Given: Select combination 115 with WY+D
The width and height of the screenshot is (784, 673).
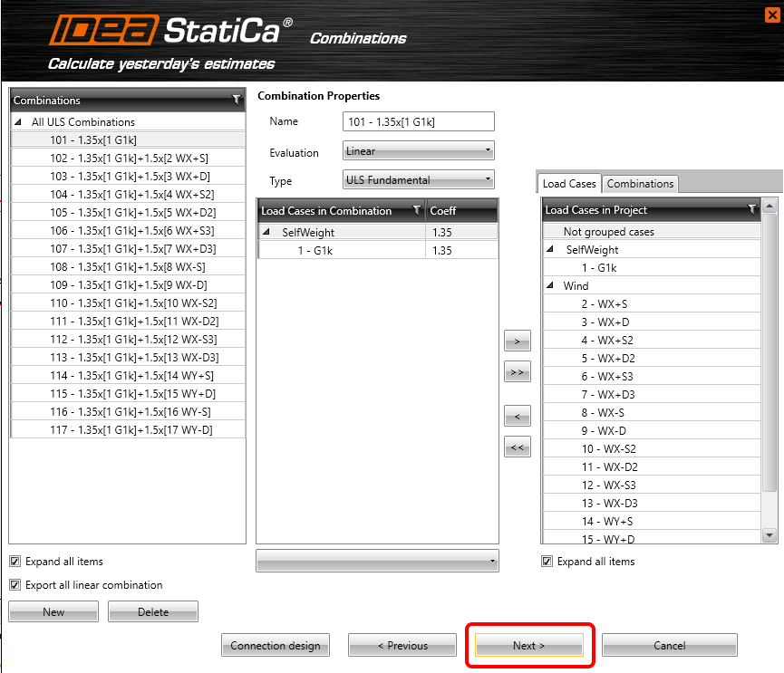Looking at the screenshot, I should point(128,393).
